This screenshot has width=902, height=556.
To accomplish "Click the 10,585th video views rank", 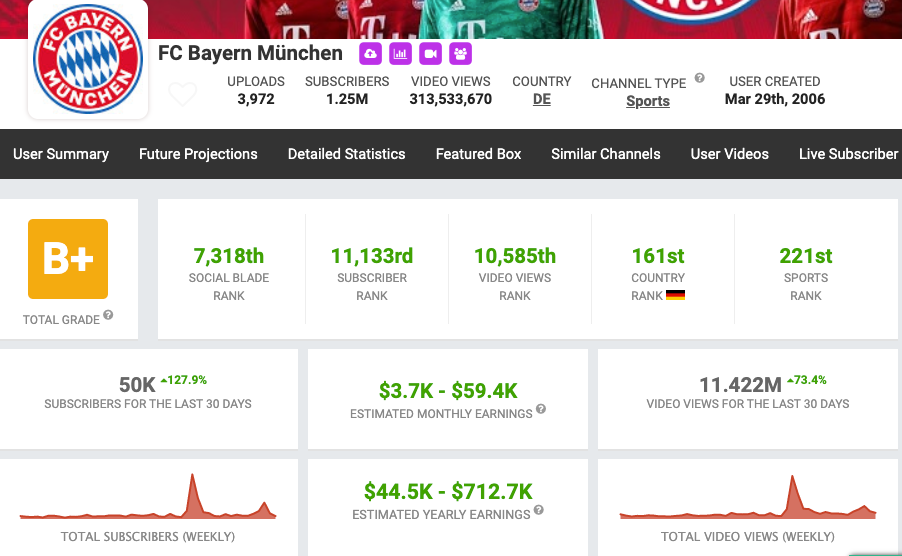I will 515,256.
